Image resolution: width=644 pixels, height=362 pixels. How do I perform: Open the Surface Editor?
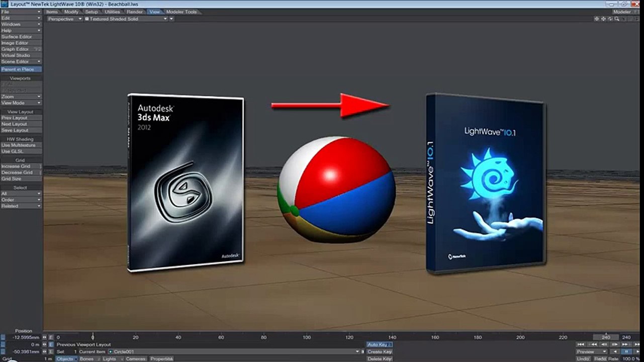click(x=21, y=37)
